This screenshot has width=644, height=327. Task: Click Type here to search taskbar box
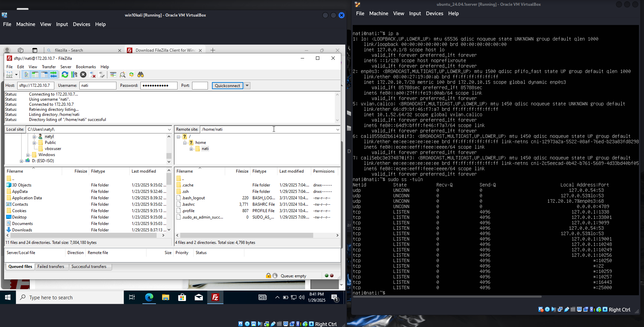click(70, 297)
